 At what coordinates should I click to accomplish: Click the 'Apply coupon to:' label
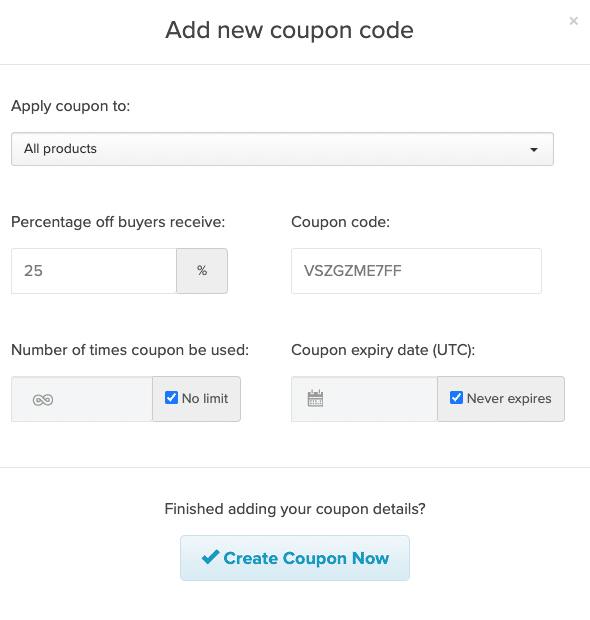pos(70,106)
